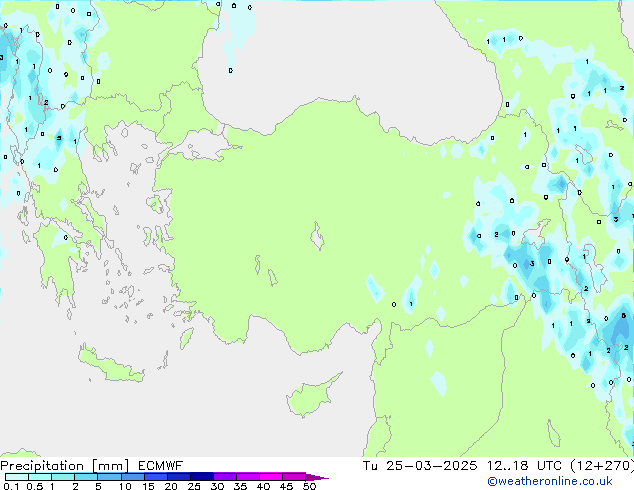Click the 5–10 mm legend color swatch

(109, 477)
